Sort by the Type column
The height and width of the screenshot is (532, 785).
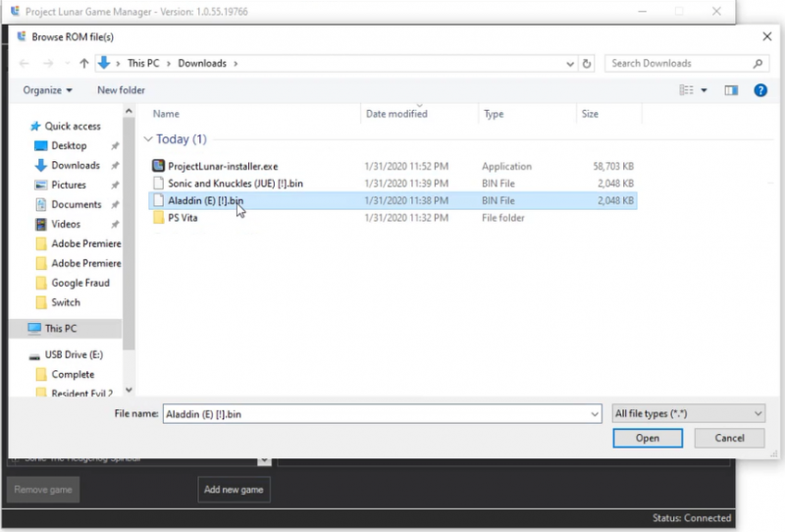pos(494,114)
